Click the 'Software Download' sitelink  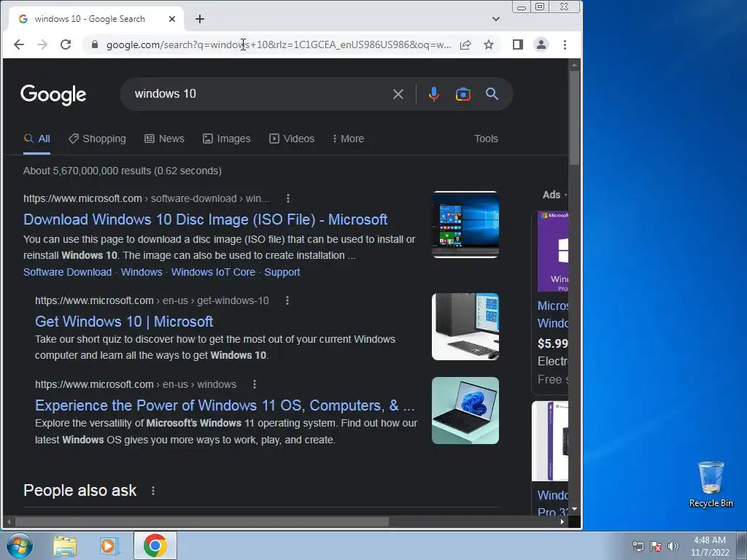(x=67, y=272)
